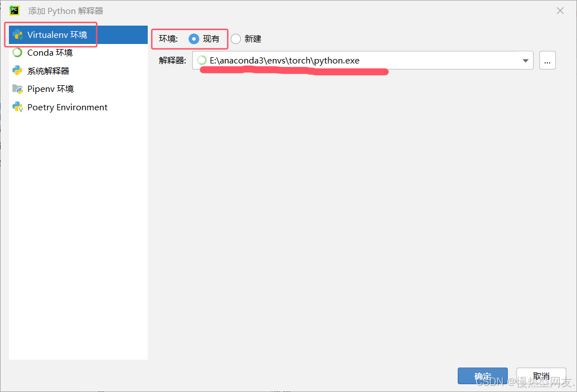
Task: Click the Poetry Environment python icon
Action: (x=18, y=107)
